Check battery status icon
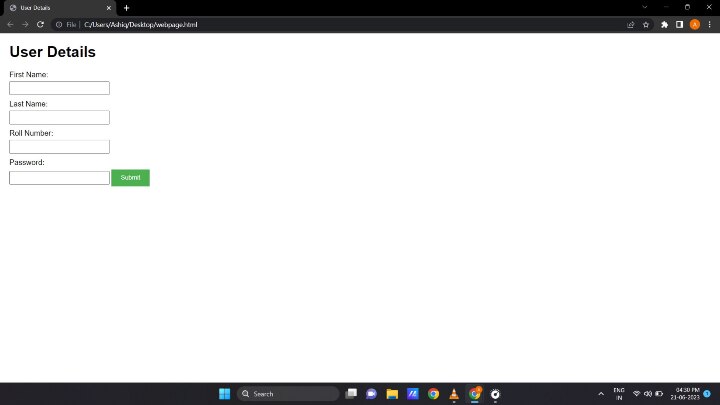The height and width of the screenshot is (405, 720). (659, 394)
